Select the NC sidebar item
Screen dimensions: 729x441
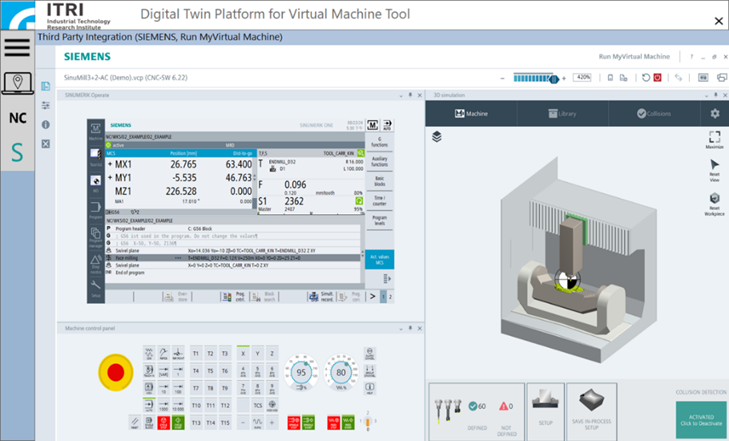17,118
